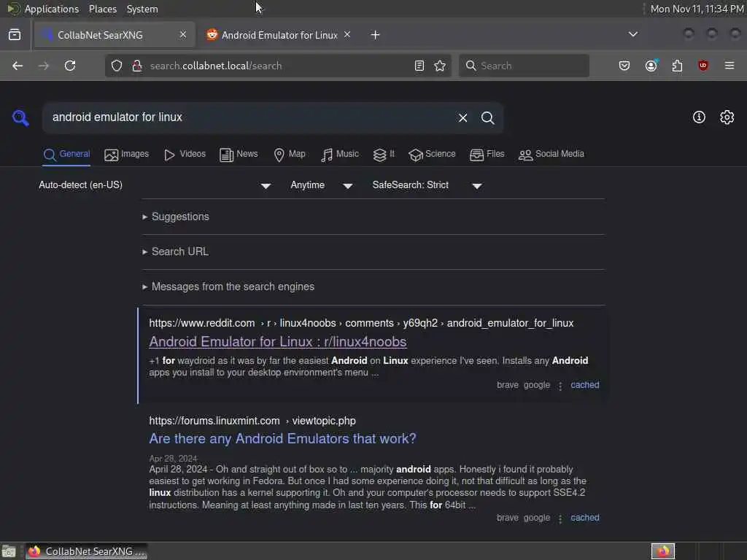Open the SafeSearch: Strict dropdown
The width and height of the screenshot is (747, 560).
[427, 185]
